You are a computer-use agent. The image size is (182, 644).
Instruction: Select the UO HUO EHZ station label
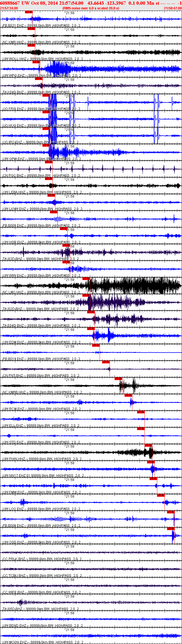[x=41, y=126]
